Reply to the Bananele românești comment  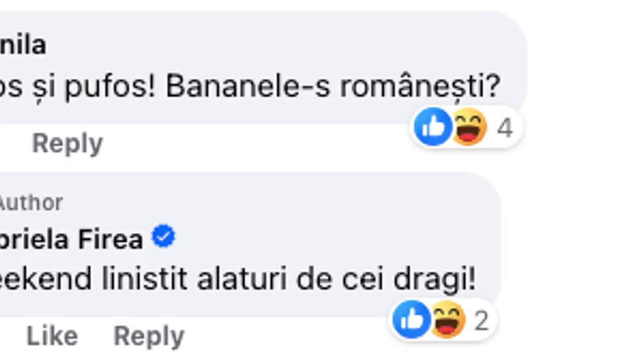tap(67, 144)
